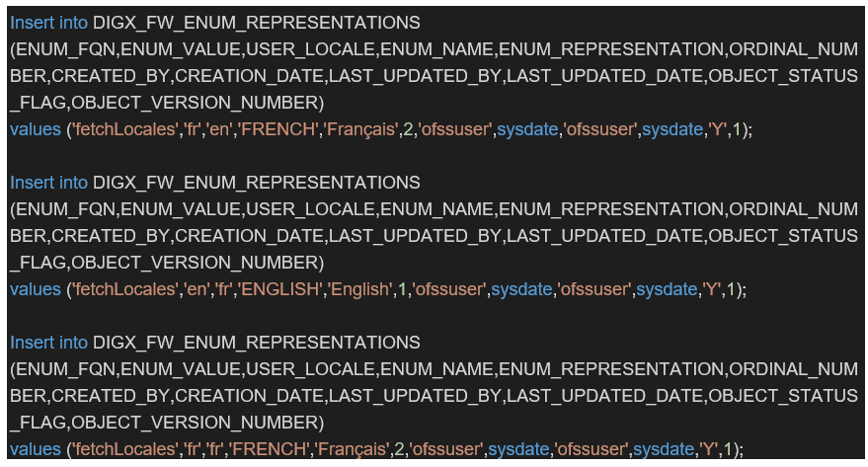Viewport: 868px width, 467px height.
Task: Click 'Insert into' of the third statement
Action: pyautogui.click(x=49, y=343)
